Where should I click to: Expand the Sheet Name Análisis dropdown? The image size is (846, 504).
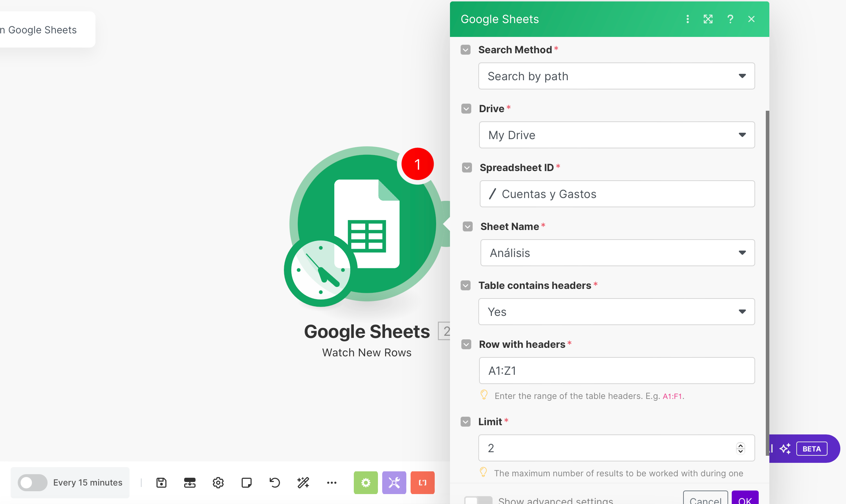(x=617, y=253)
